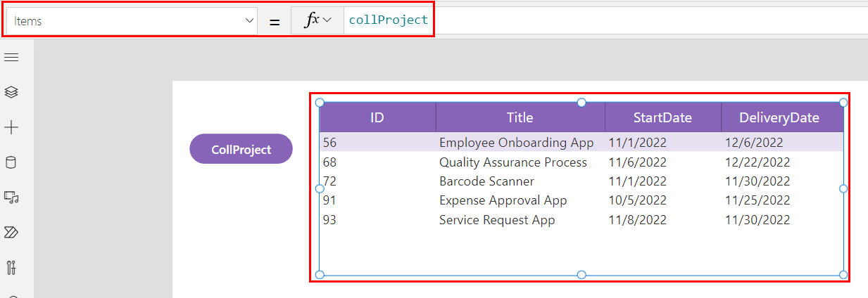Open the Advanced tools icon
868x298 pixels.
(11, 268)
